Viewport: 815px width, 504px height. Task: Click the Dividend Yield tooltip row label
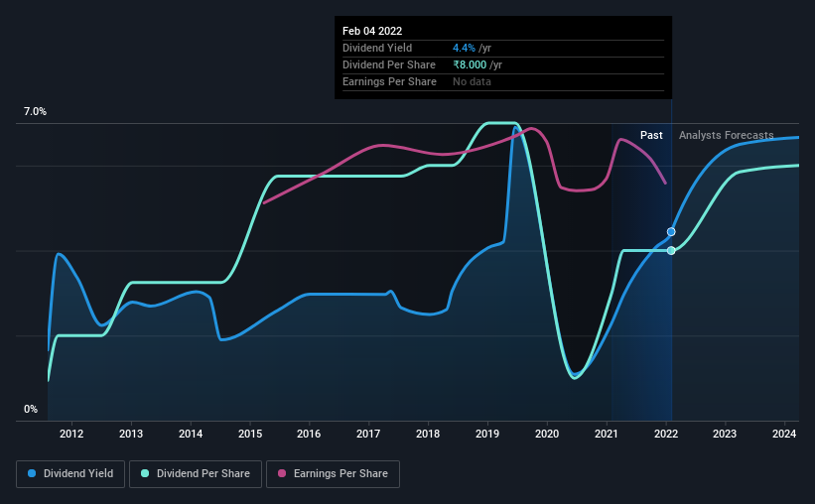(377, 48)
